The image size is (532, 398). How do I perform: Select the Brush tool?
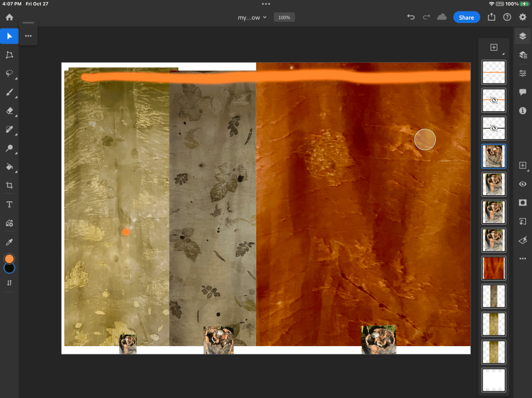click(9, 92)
